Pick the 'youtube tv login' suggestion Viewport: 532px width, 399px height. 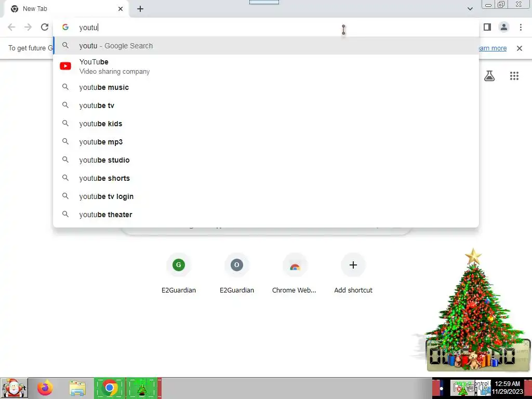[266, 196]
